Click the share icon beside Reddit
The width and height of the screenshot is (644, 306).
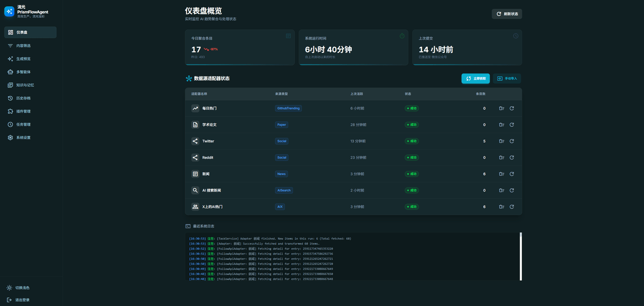[195, 158]
